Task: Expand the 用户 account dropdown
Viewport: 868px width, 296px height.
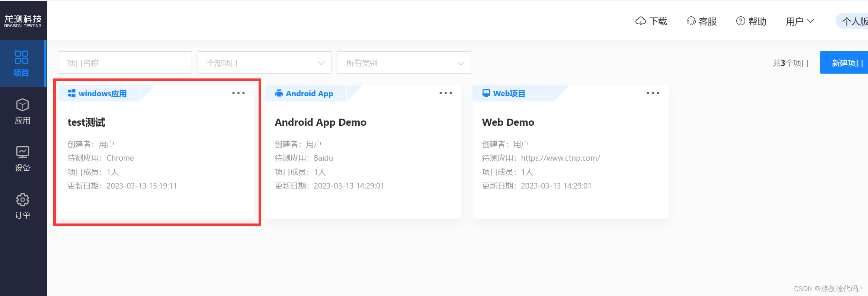Action: [800, 21]
